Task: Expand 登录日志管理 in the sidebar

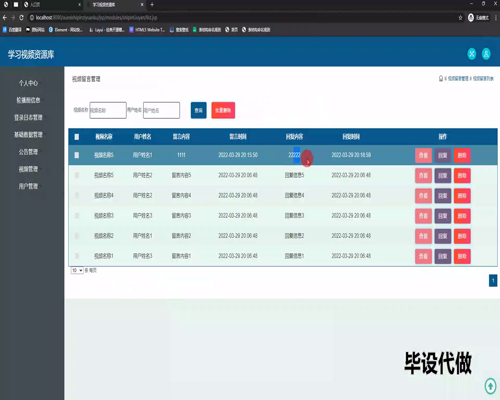Action: click(28, 117)
